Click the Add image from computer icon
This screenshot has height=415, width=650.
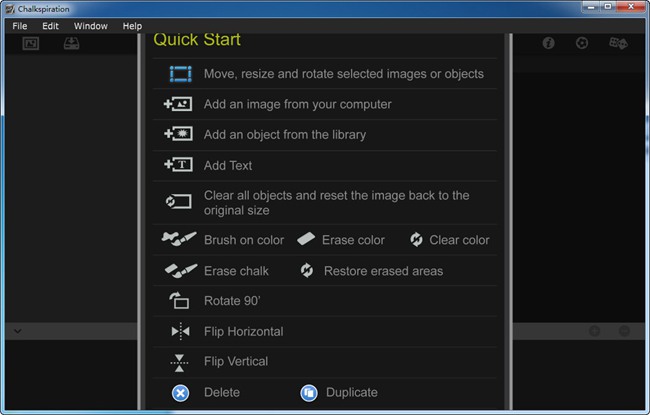[x=178, y=104]
